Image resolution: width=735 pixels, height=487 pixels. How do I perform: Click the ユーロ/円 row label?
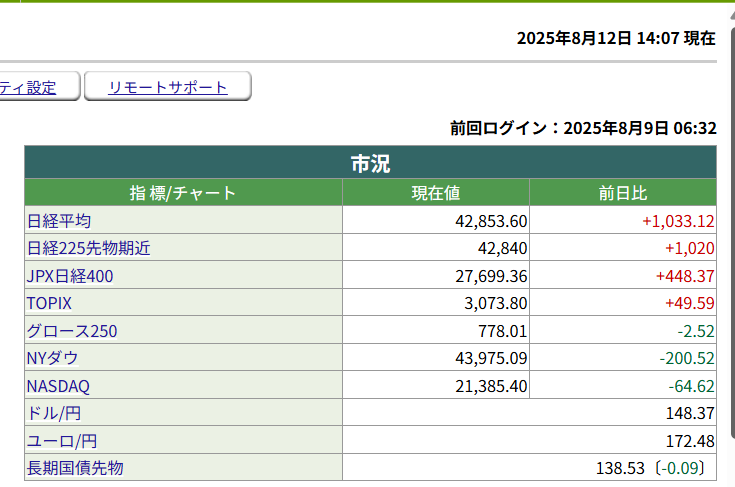click(61, 440)
